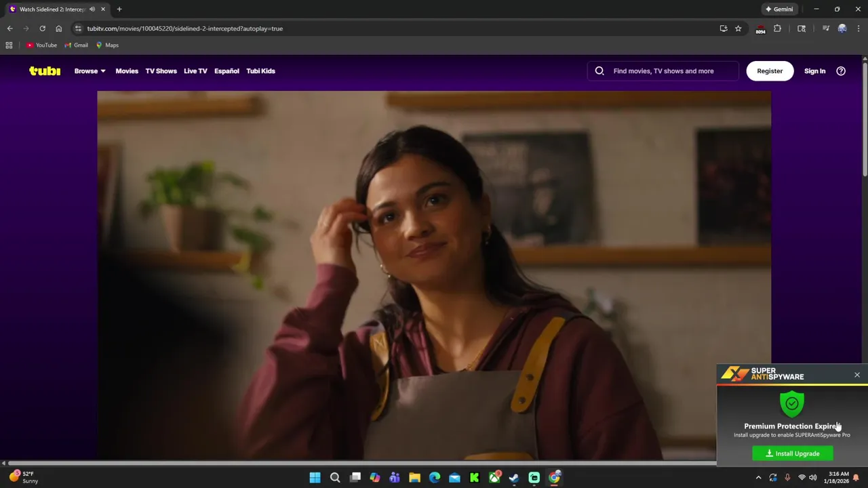Open the Gmail bookmark
The height and width of the screenshot is (488, 868).
(x=76, y=45)
